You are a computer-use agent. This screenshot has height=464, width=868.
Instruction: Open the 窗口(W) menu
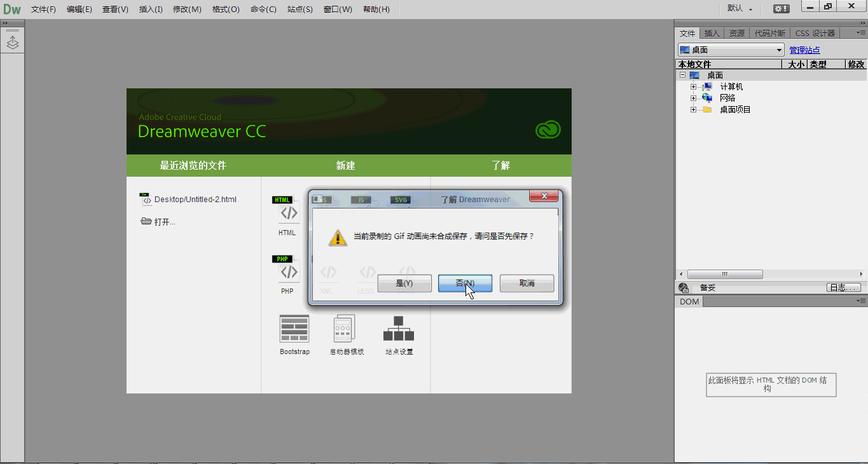point(338,10)
